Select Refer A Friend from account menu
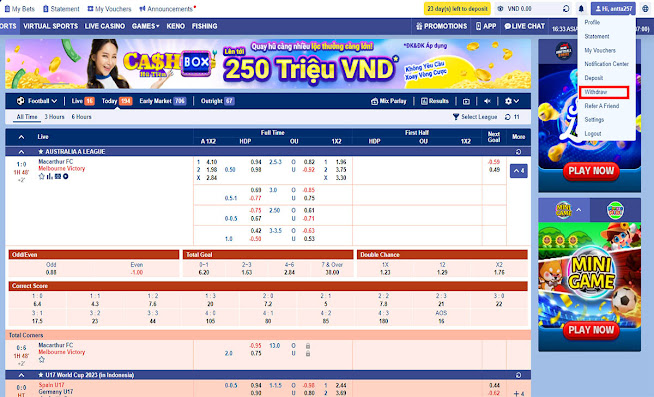The width and height of the screenshot is (654, 397). (x=601, y=106)
